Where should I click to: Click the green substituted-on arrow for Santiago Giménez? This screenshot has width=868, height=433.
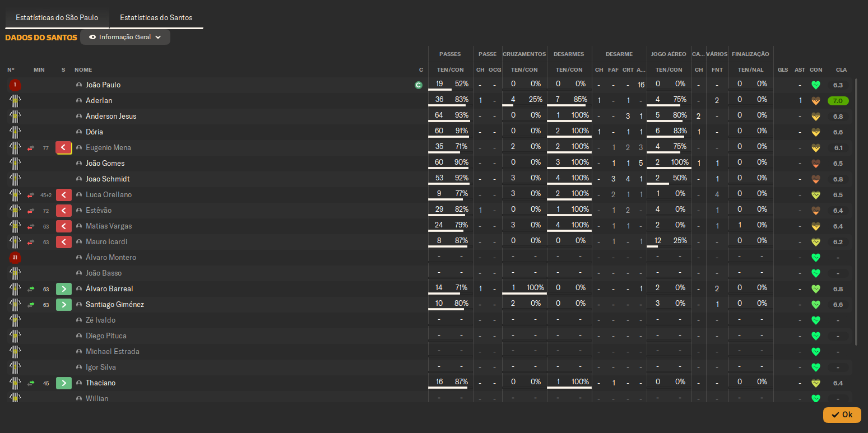(x=64, y=305)
